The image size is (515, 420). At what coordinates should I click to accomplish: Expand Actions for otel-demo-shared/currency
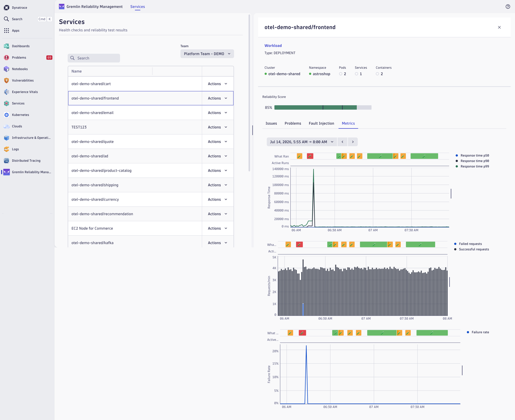click(x=218, y=199)
